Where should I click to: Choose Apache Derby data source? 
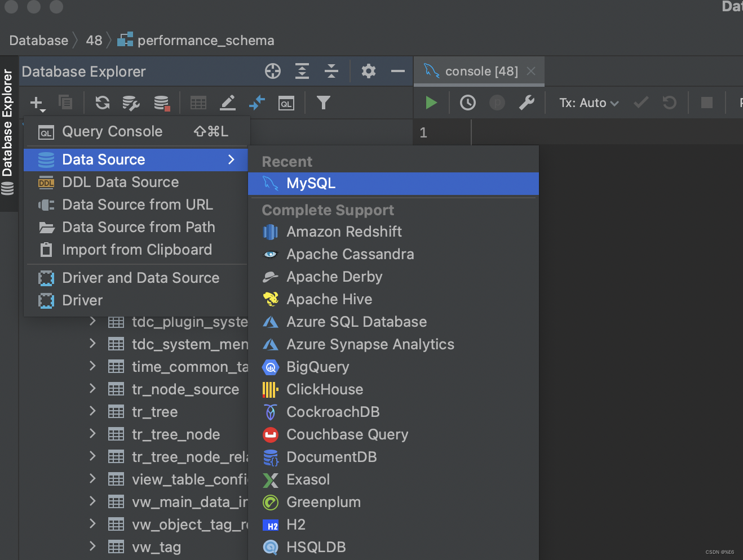pos(393,277)
